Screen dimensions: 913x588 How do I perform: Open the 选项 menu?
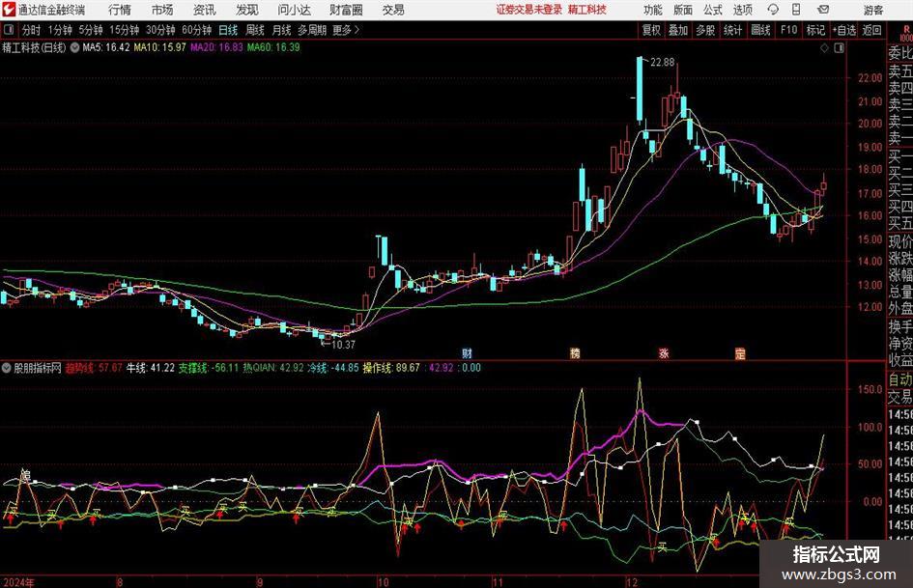point(742,10)
